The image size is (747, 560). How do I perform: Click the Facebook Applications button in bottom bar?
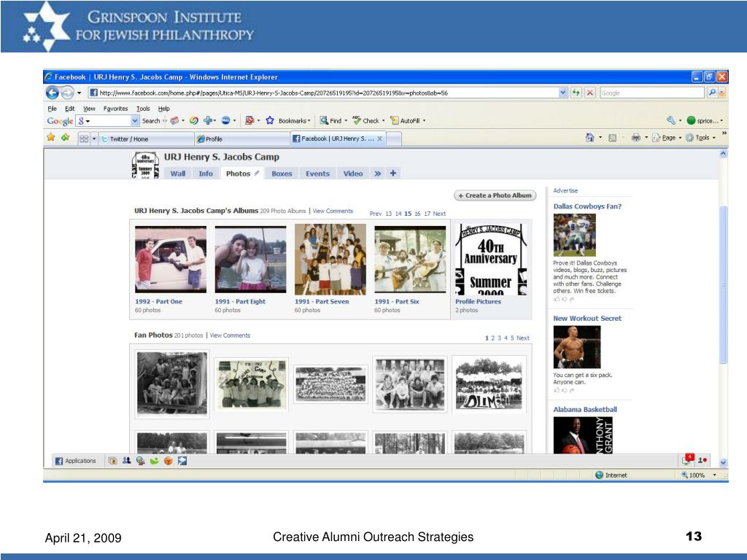tap(76, 461)
